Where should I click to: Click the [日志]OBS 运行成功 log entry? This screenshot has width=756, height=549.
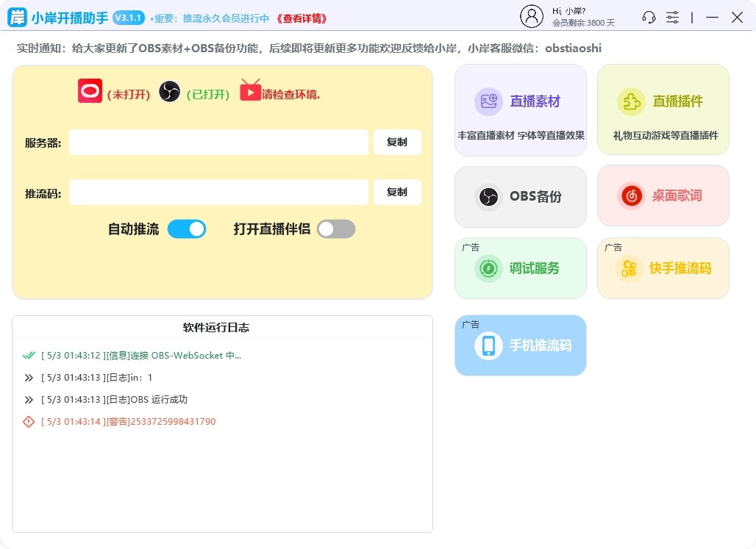114,400
